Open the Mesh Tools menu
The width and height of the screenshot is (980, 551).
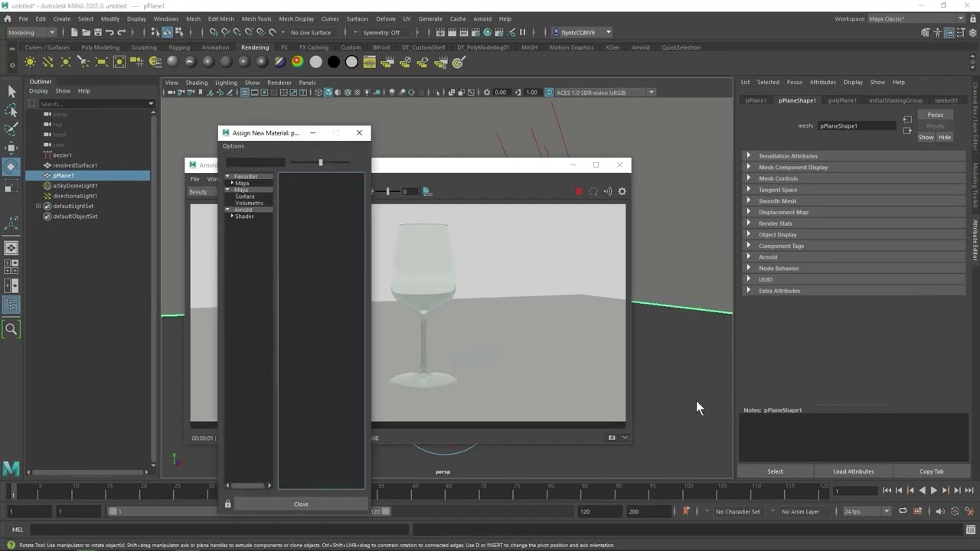256,18
